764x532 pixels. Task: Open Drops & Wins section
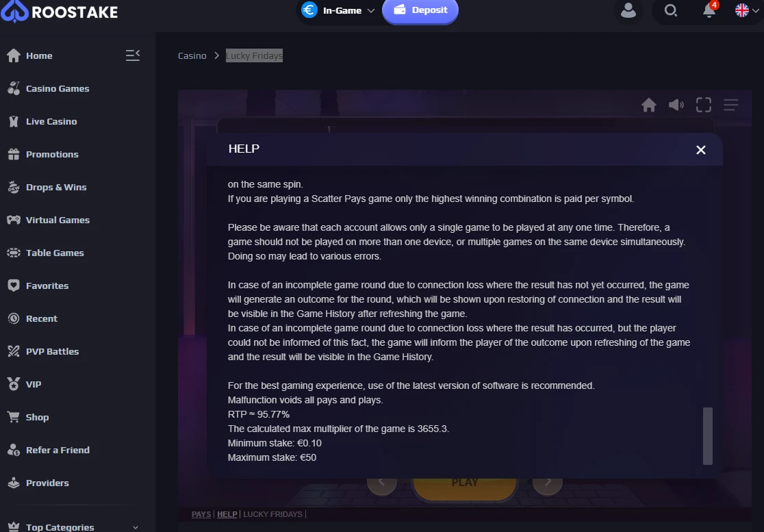[56, 187]
